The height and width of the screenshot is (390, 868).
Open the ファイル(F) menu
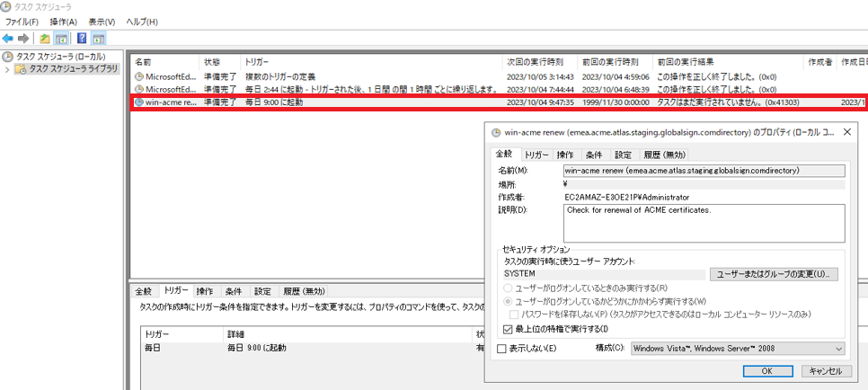(x=22, y=22)
